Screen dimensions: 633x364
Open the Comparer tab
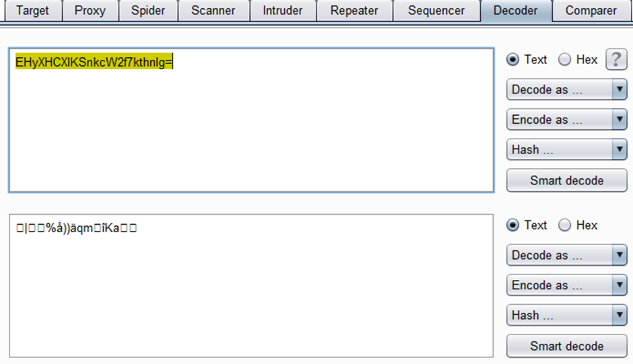pos(591,11)
